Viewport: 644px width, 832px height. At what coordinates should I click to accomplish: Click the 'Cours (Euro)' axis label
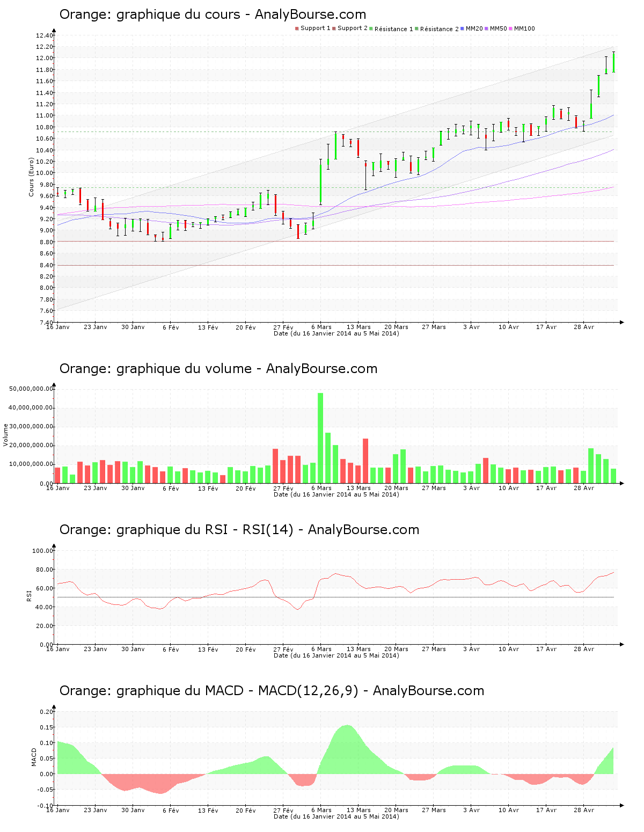pos(31,177)
